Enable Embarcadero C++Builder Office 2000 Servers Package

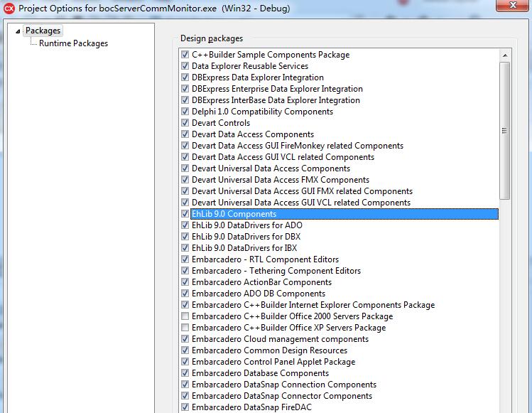(185, 316)
